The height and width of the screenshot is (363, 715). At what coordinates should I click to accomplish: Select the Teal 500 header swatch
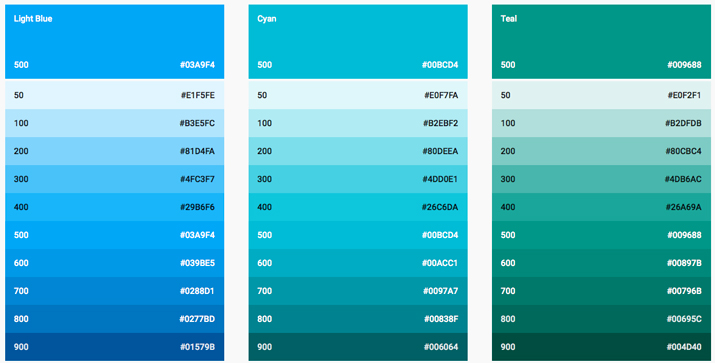[x=601, y=41]
